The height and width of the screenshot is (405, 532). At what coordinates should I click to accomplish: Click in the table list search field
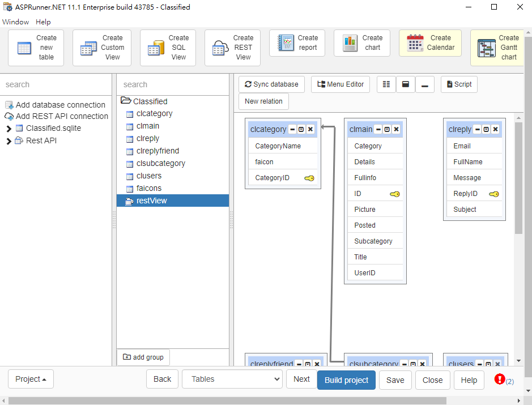click(172, 84)
